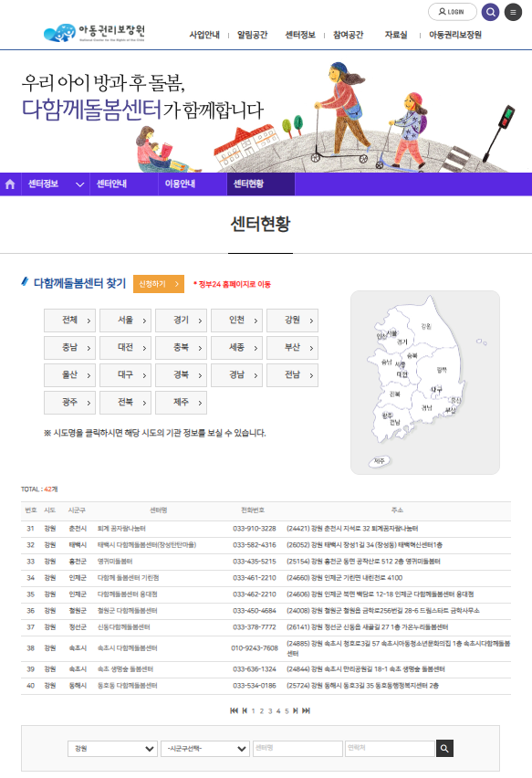This screenshot has width=532, height=778.
Task: Open the 이용안내 tab
Action: click(193, 184)
